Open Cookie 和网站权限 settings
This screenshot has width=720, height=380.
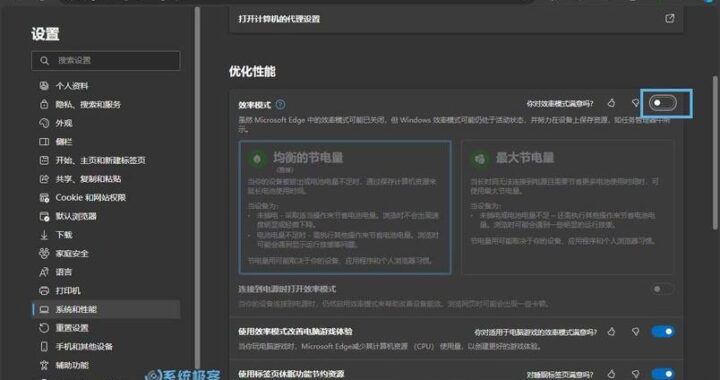tap(106, 197)
